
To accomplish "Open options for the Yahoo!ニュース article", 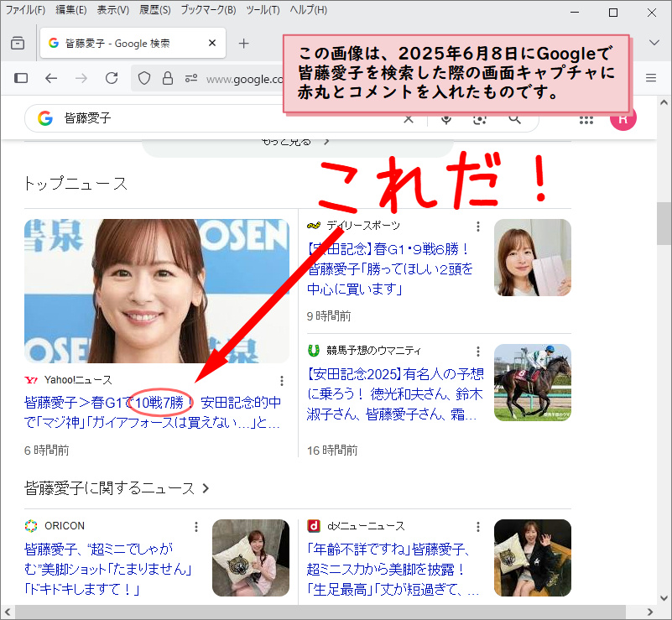I will (282, 381).
